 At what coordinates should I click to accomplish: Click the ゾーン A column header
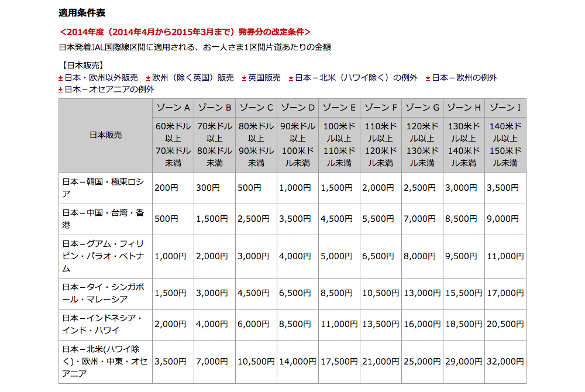[173, 108]
